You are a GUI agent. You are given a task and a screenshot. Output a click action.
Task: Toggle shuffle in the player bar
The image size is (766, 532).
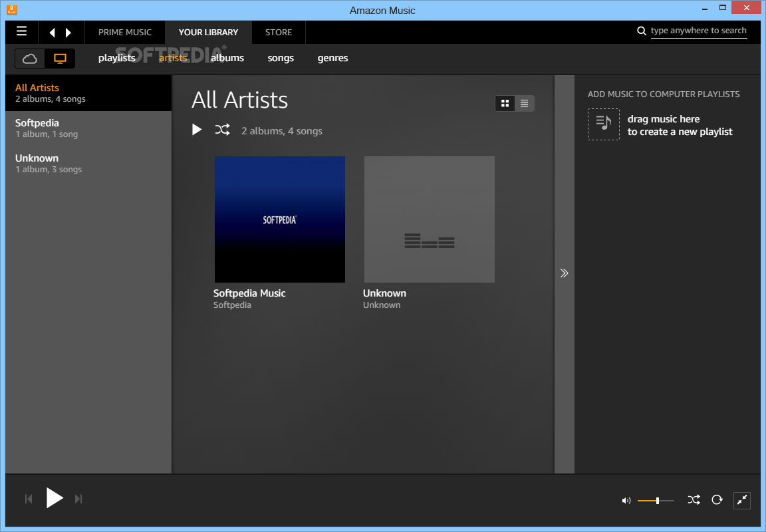point(694,500)
